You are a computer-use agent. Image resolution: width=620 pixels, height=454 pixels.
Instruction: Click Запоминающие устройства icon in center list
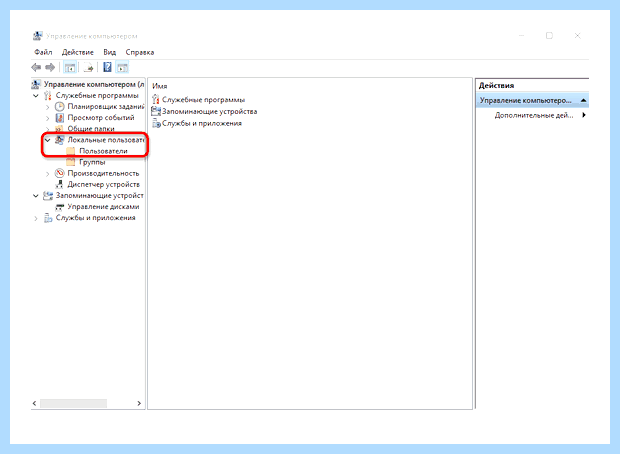click(x=156, y=112)
